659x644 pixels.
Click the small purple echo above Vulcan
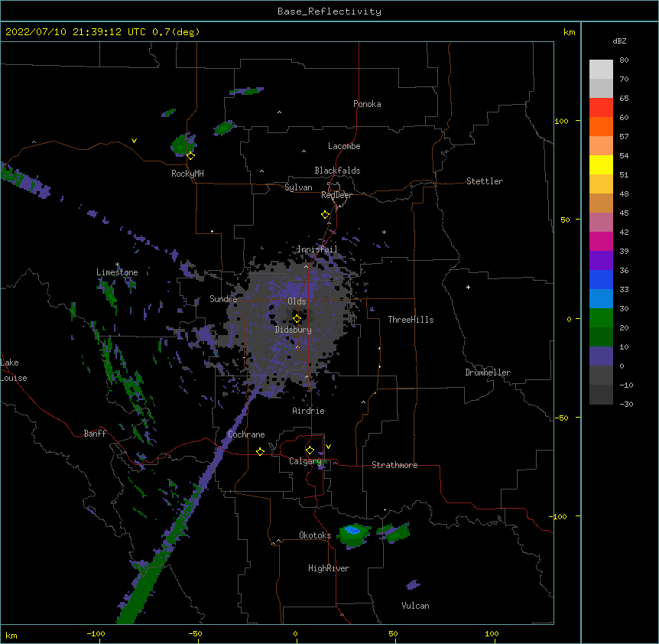click(413, 584)
